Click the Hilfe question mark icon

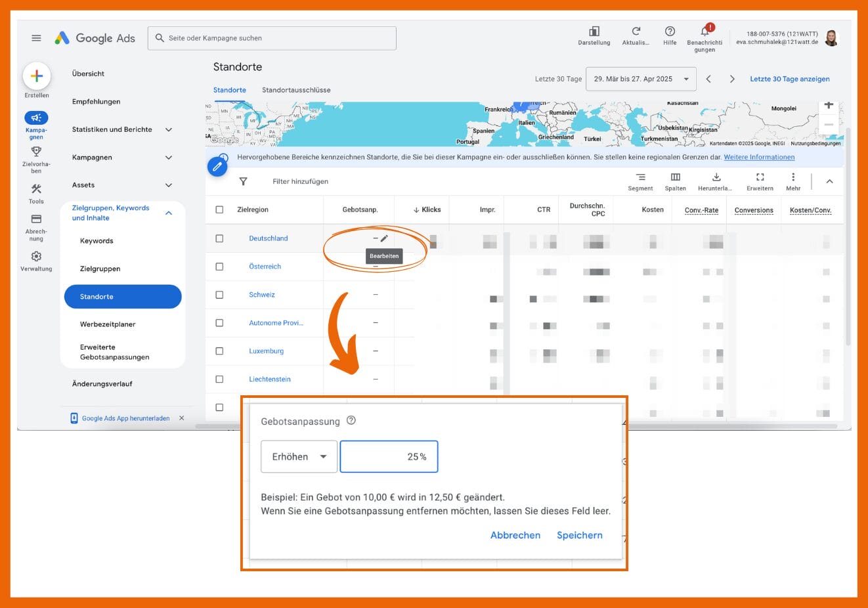[x=670, y=32]
